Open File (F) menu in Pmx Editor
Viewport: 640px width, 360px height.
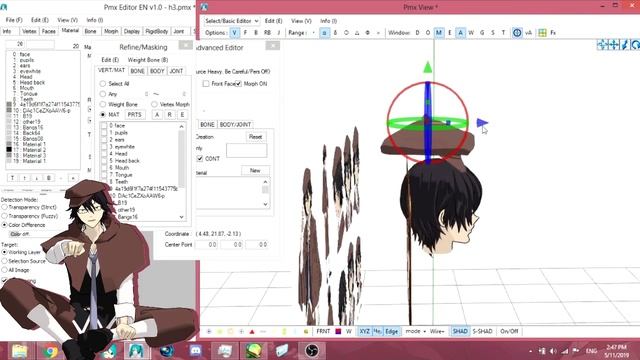pyautogui.click(x=14, y=20)
